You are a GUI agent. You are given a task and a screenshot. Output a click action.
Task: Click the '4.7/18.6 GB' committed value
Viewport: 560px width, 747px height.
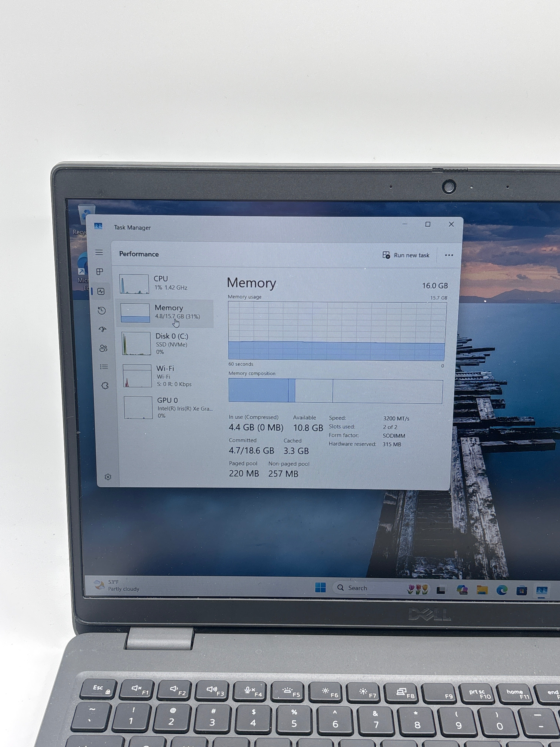click(x=251, y=451)
